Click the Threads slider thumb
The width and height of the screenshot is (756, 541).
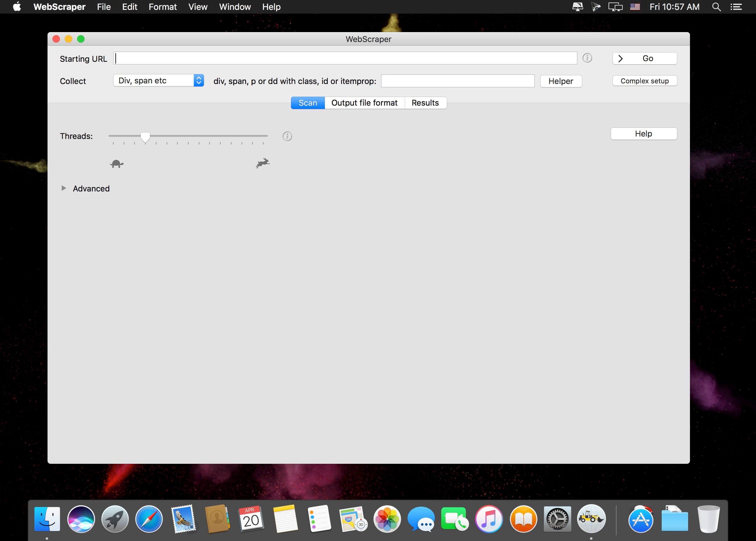point(145,136)
